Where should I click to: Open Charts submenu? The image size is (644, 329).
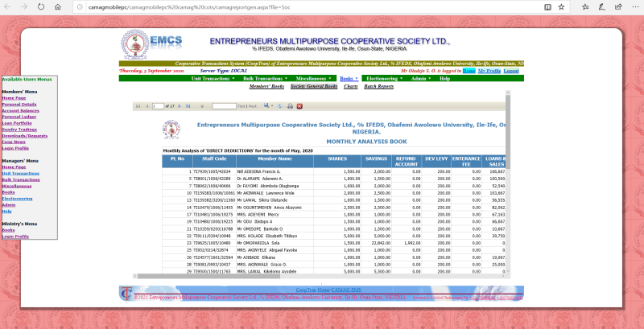click(x=350, y=86)
